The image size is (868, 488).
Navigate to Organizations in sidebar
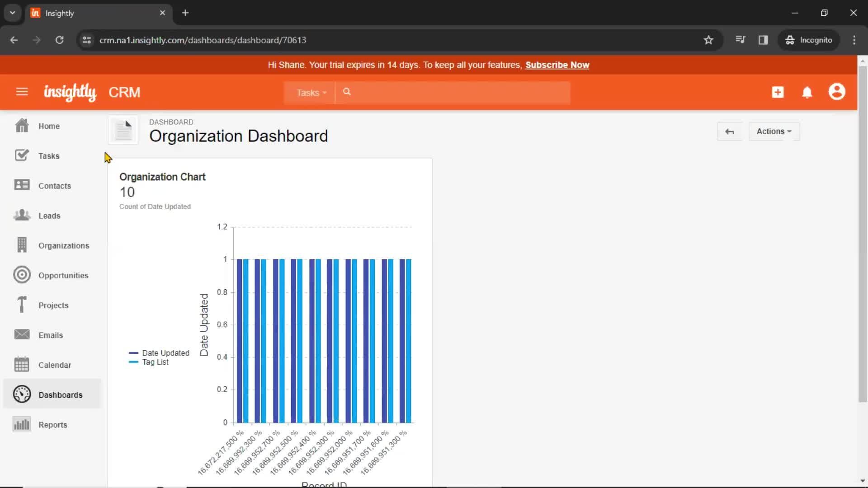[64, 245]
